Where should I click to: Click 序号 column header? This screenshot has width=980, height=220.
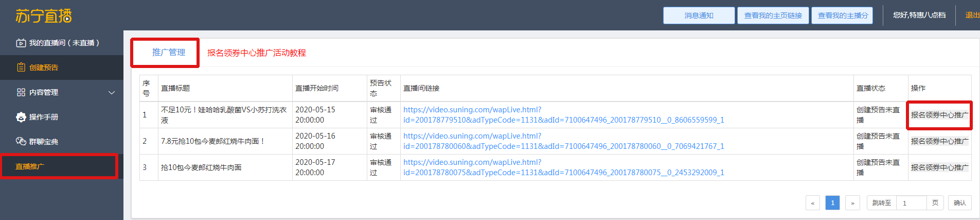pyautogui.click(x=146, y=88)
